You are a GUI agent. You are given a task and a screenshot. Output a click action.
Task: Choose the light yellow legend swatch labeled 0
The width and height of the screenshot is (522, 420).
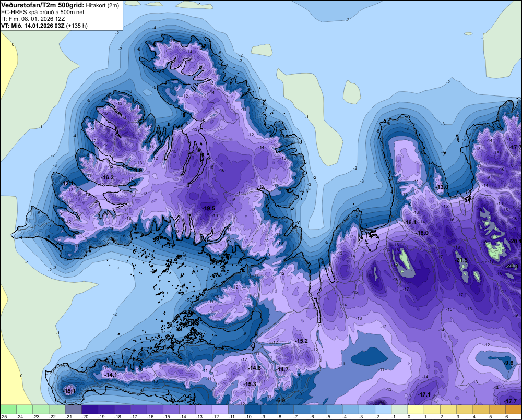tap(416, 410)
